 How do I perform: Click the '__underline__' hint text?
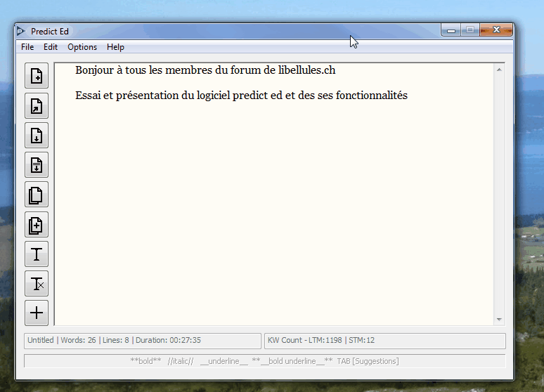(x=224, y=361)
